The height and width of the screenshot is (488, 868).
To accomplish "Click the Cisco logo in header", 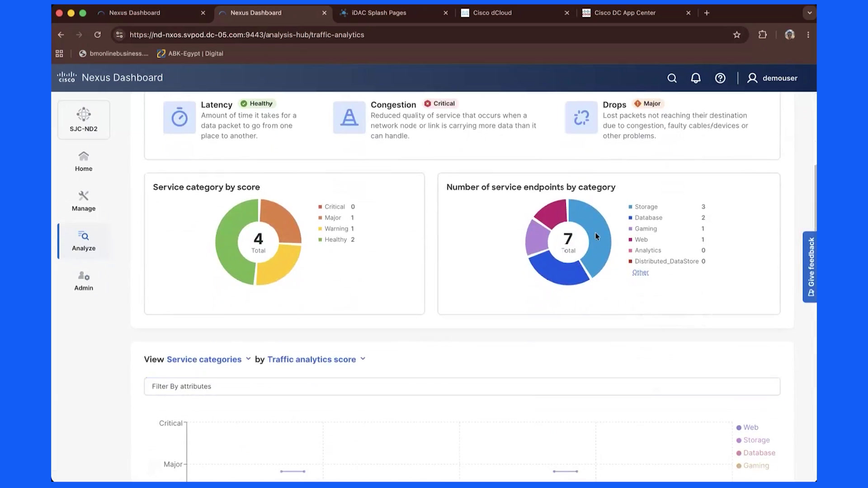I will [x=67, y=77].
